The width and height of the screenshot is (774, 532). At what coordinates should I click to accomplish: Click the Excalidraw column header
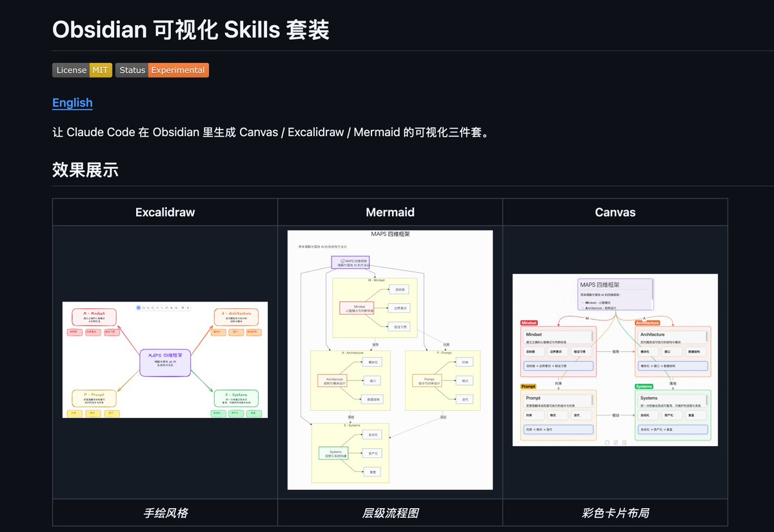[164, 212]
